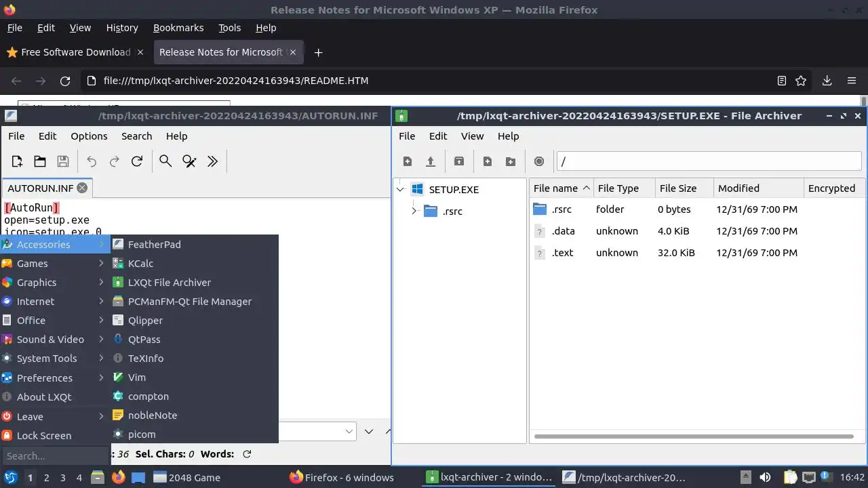Open the Search menu in FeatherPad

tap(136, 136)
